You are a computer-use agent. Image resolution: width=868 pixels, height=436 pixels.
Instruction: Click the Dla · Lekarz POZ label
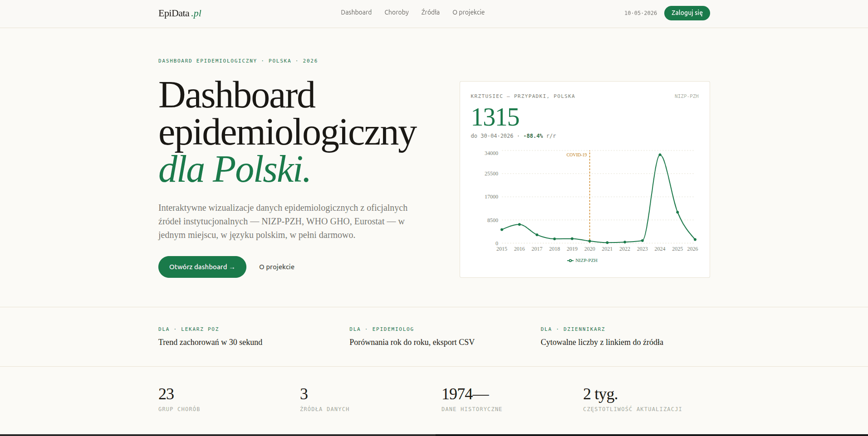[x=189, y=329]
